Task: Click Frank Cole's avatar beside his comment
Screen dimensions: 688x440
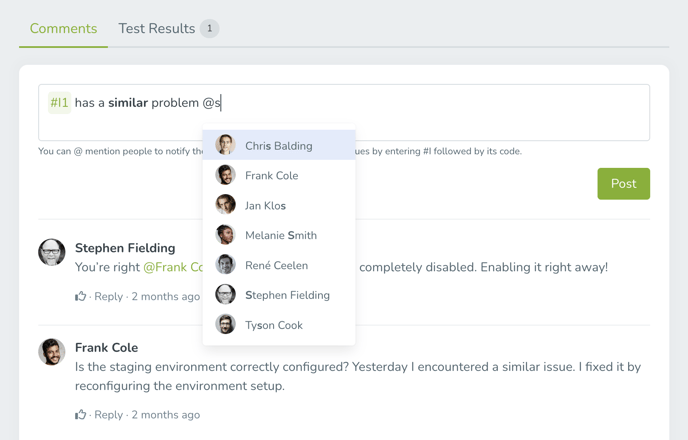Action: pyautogui.click(x=52, y=352)
